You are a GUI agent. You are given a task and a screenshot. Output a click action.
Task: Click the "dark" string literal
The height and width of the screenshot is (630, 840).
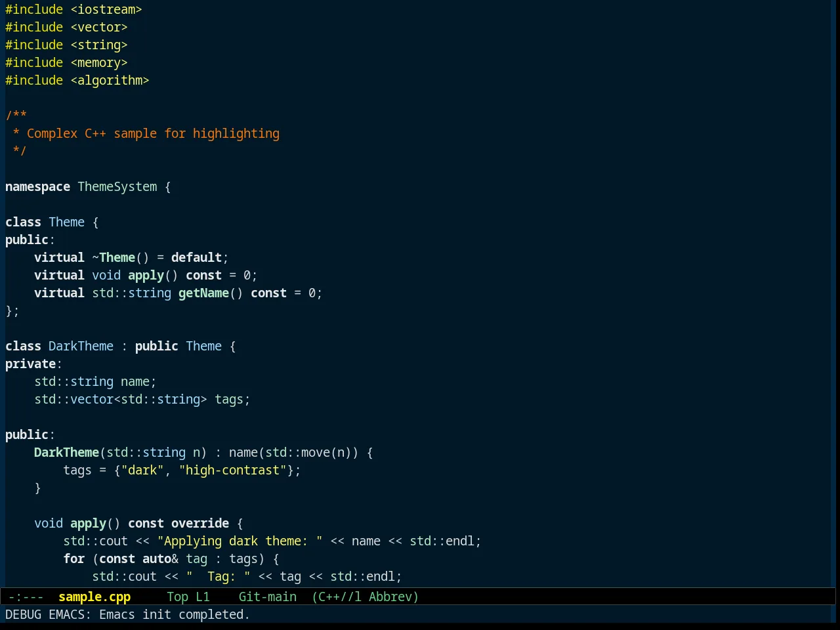(142, 470)
